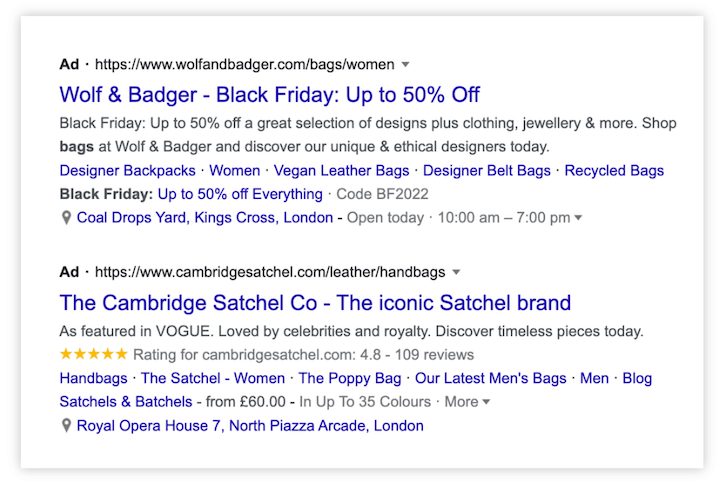Click the map pin icon beside Royal Opera House

pos(66,426)
